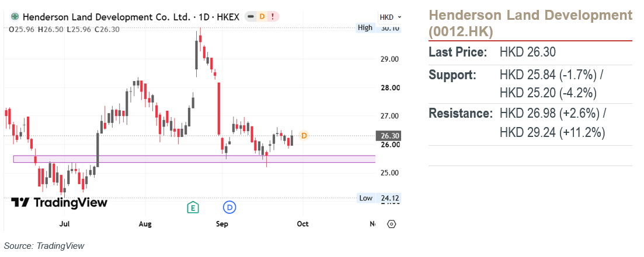Click support value HKD 25.20 (-4.2%)
644x257 pixels.
pos(548,93)
